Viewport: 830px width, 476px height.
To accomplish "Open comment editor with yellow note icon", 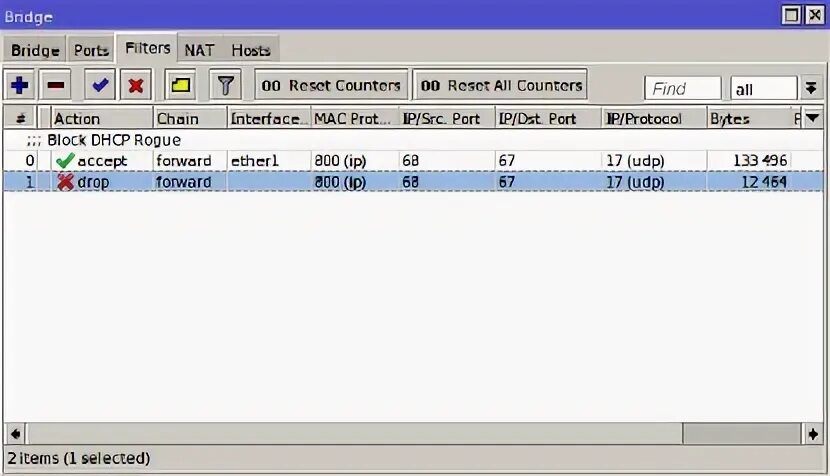I will [181, 85].
